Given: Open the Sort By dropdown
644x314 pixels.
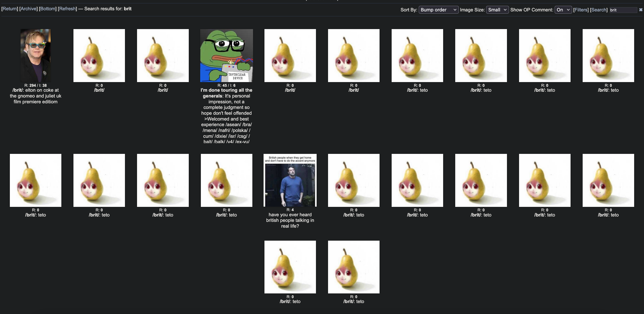Looking at the screenshot, I should (x=438, y=10).
